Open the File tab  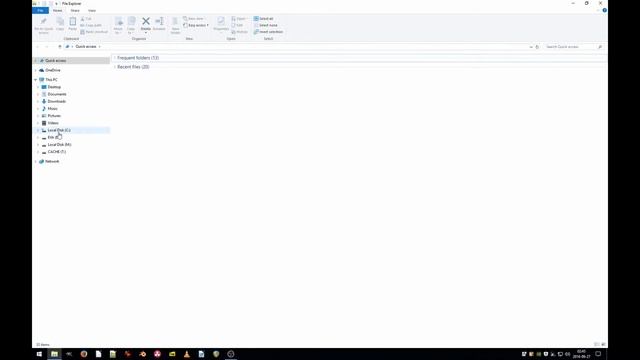40,10
